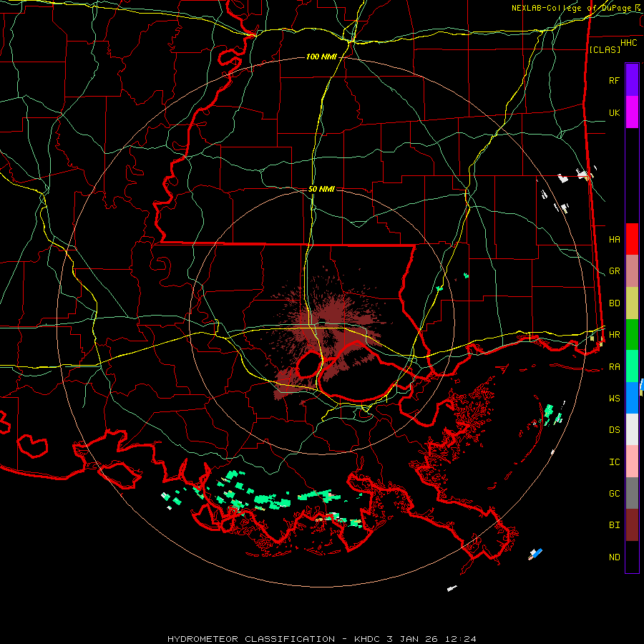Click the IC light pink legend swatch
Viewport: 644px width, 644px height.
[x=632, y=462]
